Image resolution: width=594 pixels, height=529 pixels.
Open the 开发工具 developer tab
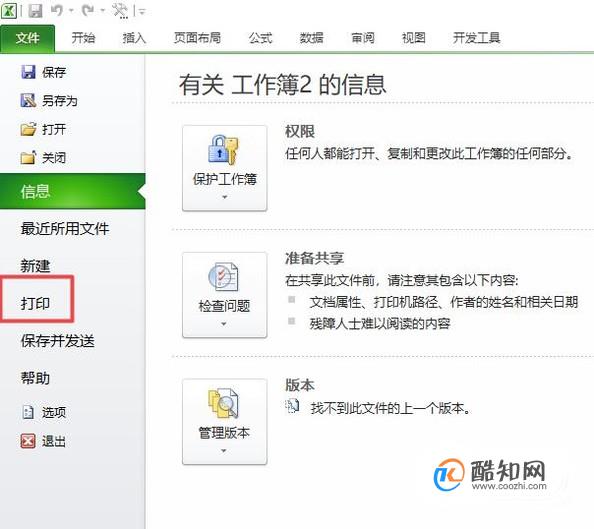[x=477, y=38]
